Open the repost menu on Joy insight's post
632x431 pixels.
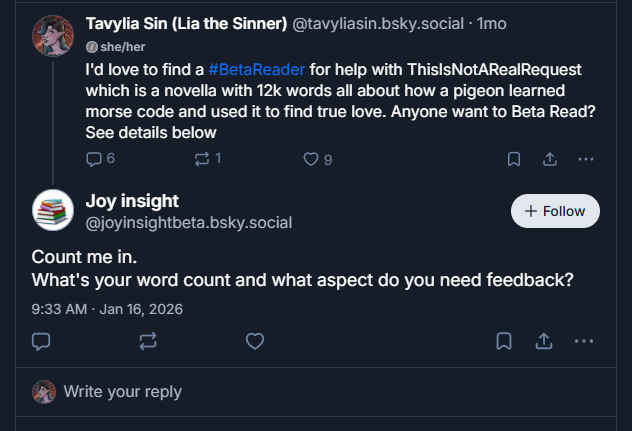pos(148,341)
